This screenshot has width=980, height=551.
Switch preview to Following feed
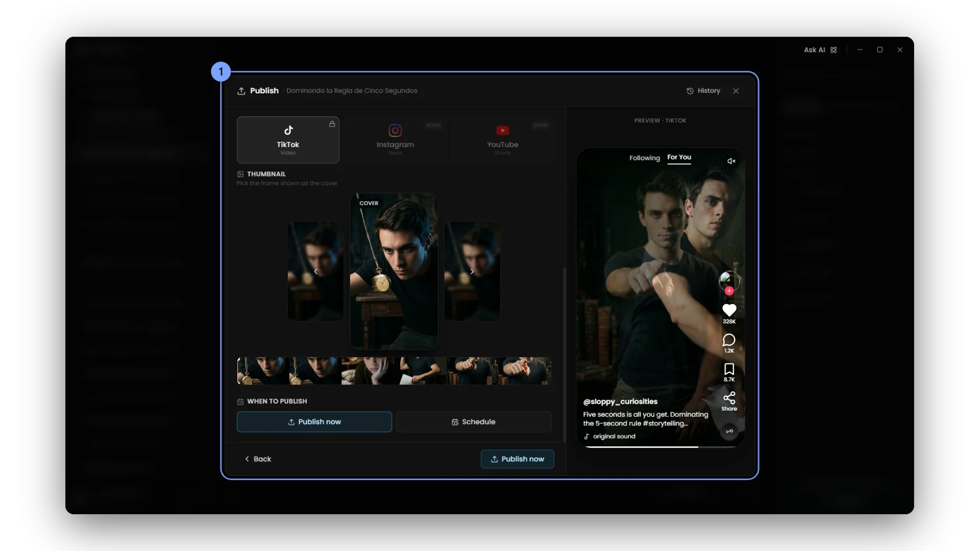[645, 158]
